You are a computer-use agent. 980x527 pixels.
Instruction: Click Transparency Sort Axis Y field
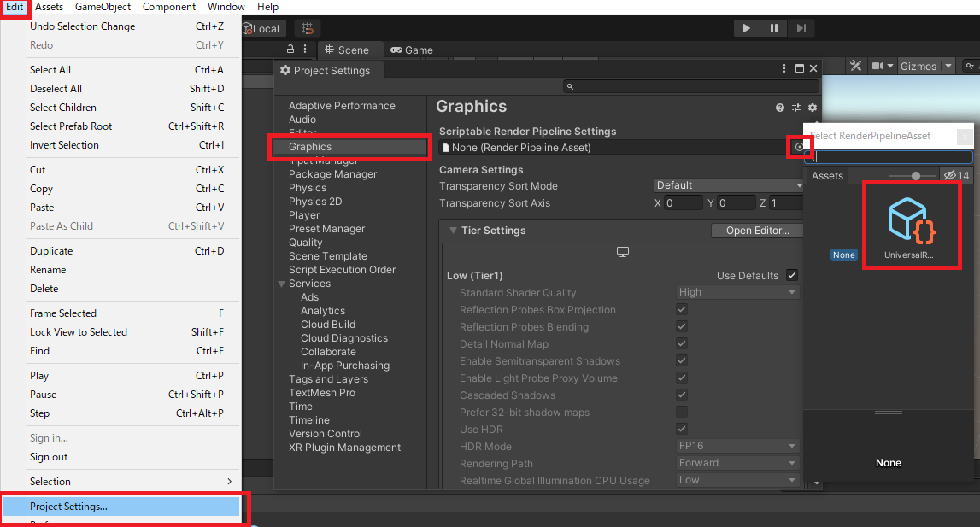(x=736, y=203)
